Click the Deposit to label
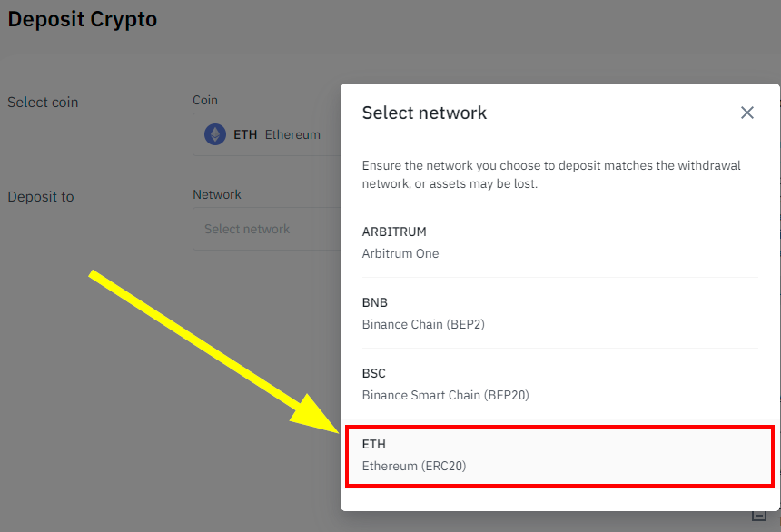781x532 pixels. [x=41, y=197]
